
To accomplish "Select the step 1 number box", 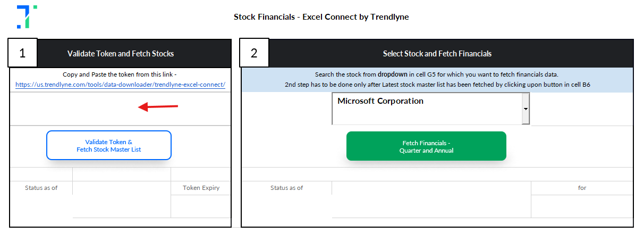I will (22, 53).
